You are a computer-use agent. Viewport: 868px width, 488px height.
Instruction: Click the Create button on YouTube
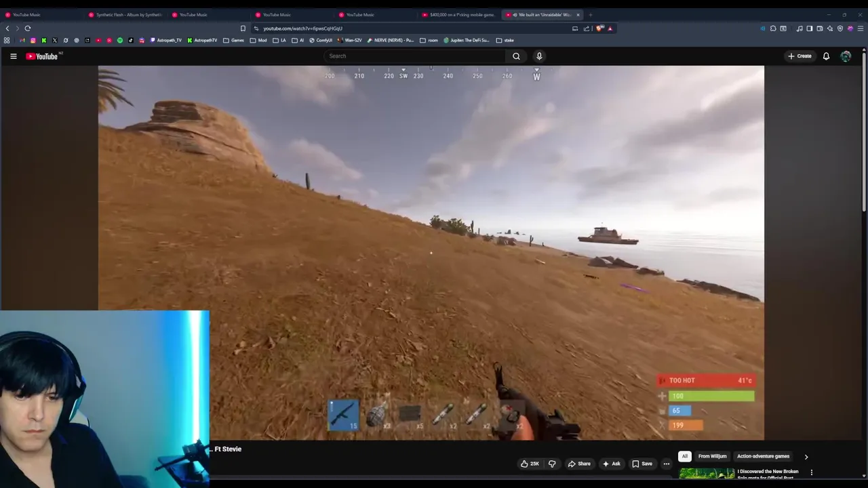(x=800, y=56)
